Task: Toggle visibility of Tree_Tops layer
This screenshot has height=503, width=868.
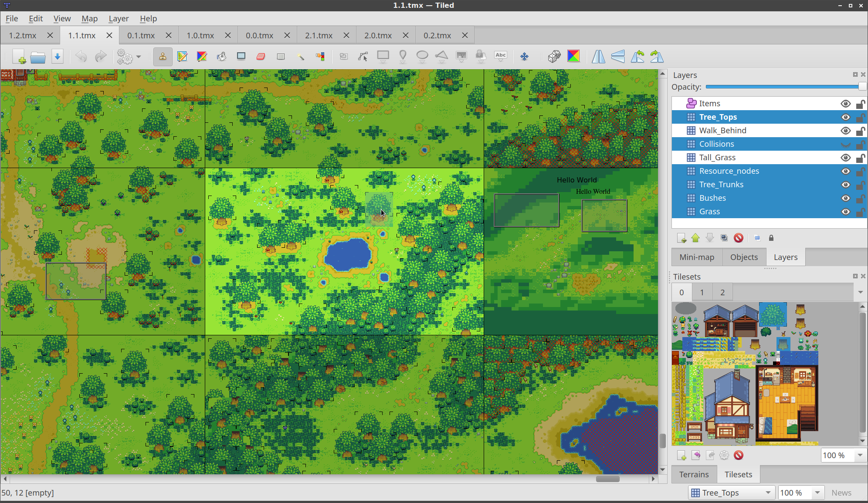Action: pyautogui.click(x=845, y=117)
